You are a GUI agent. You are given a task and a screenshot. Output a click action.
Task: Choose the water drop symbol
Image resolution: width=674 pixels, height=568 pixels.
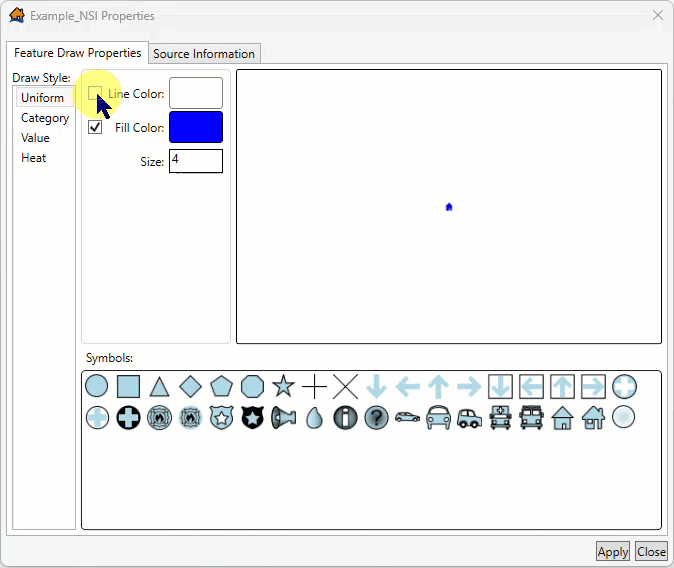314,418
